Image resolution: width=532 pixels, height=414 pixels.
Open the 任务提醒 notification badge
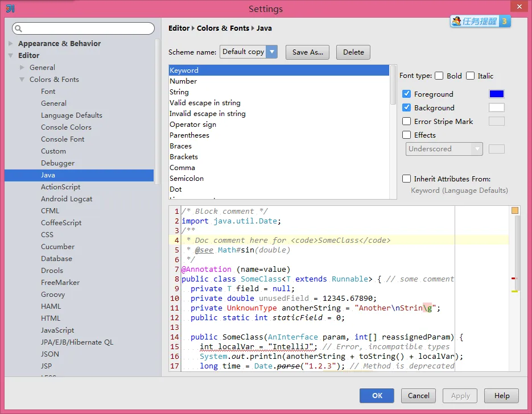481,22
